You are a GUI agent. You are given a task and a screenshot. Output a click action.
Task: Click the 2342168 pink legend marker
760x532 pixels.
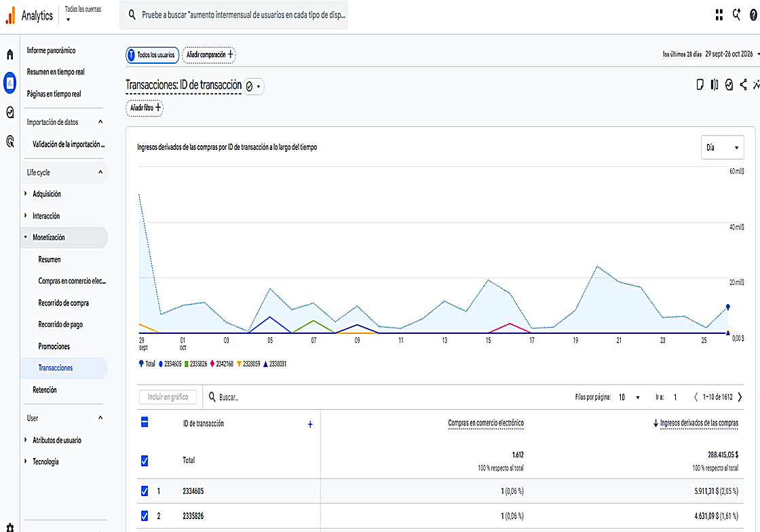coord(212,364)
